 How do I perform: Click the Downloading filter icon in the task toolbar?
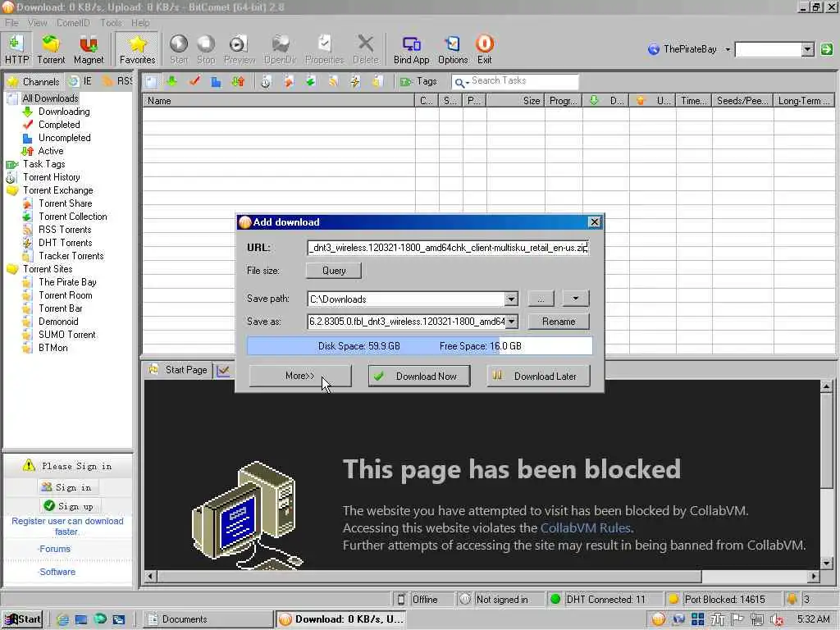(172, 81)
